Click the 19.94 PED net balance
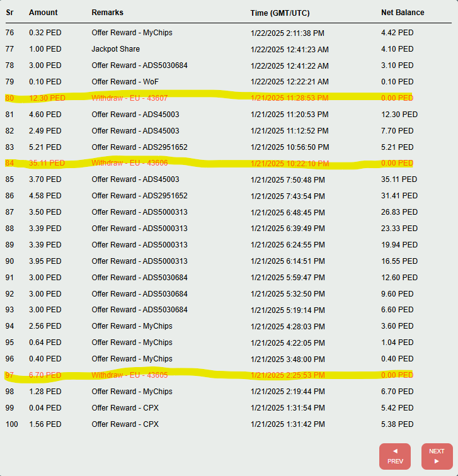The width and height of the screenshot is (458, 476). tap(399, 245)
